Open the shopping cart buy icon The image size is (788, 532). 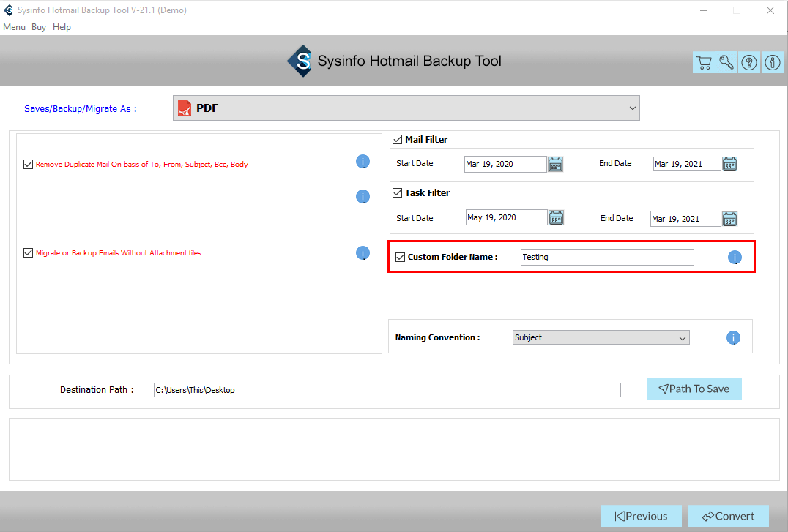704,62
